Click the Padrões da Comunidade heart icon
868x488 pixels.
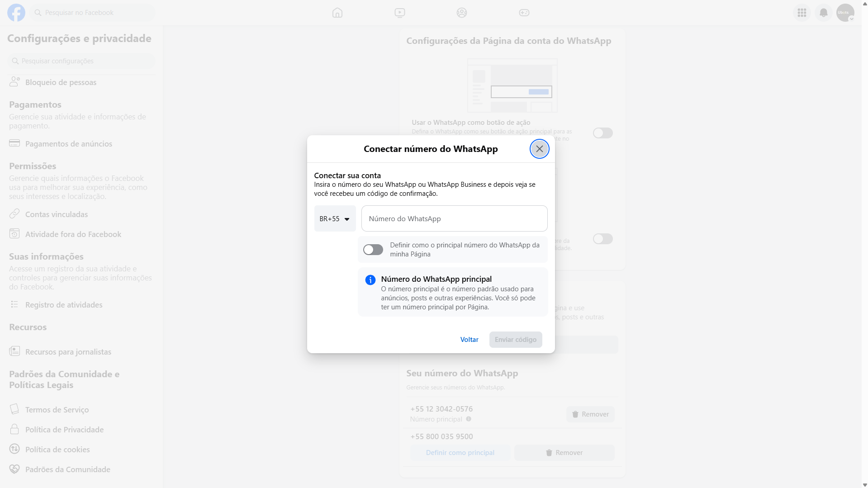click(x=14, y=469)
